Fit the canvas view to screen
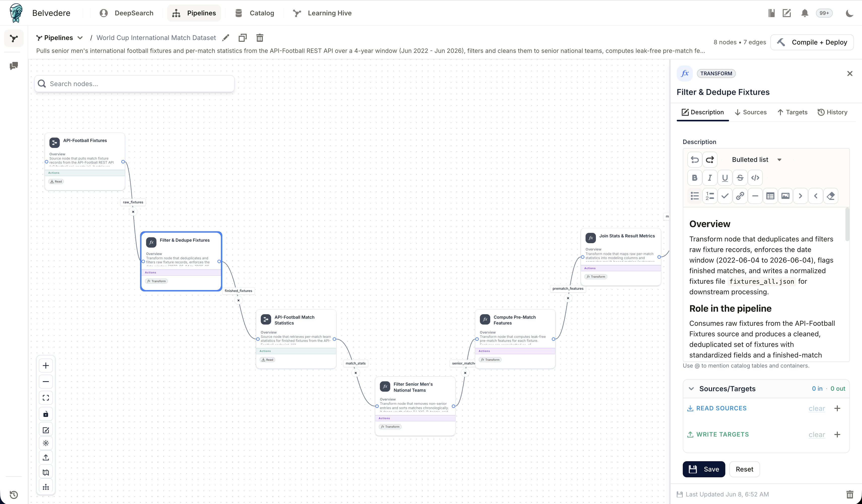The image size is (862, 504). (46, 398)
